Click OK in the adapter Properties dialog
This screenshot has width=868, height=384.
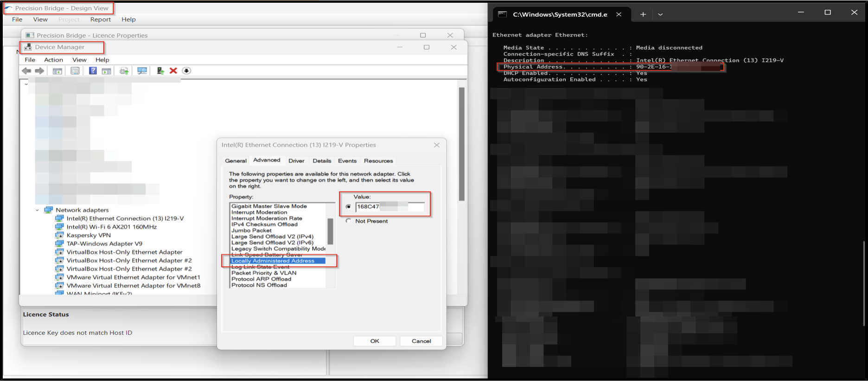pos(375,341)
